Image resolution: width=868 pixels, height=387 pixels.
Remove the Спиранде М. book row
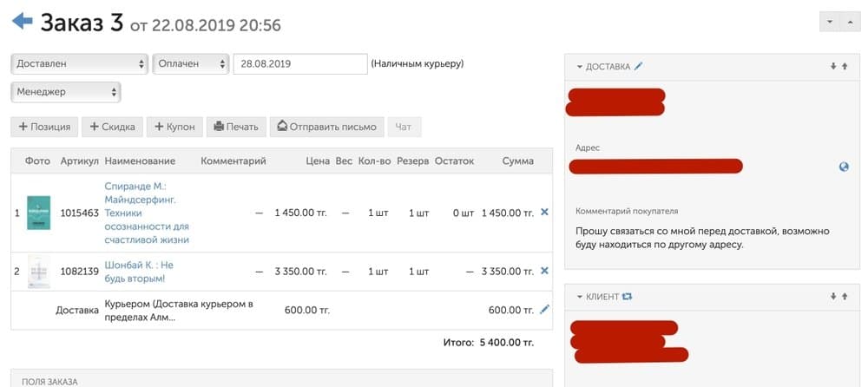coord(544,212)
